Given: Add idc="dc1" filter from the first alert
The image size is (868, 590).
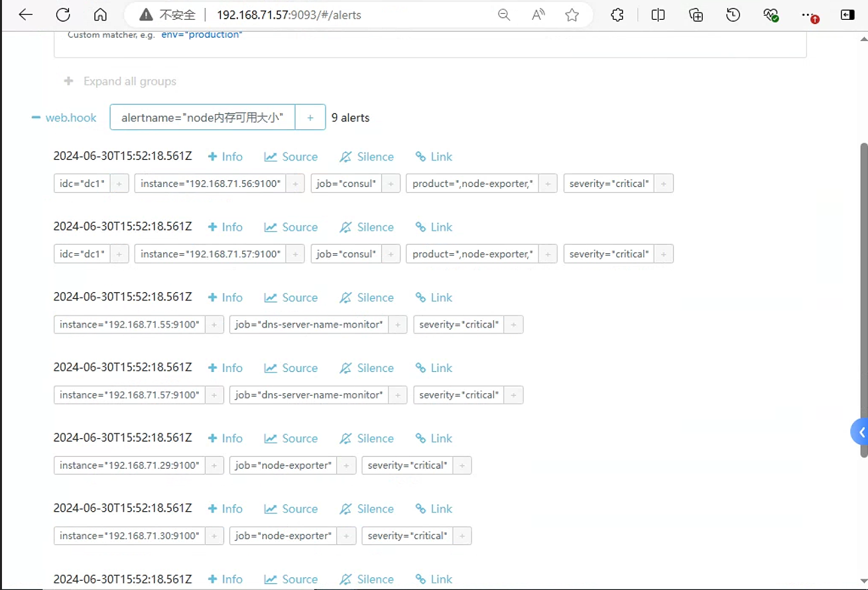Looking at the screenshot, I should point(119,184).
